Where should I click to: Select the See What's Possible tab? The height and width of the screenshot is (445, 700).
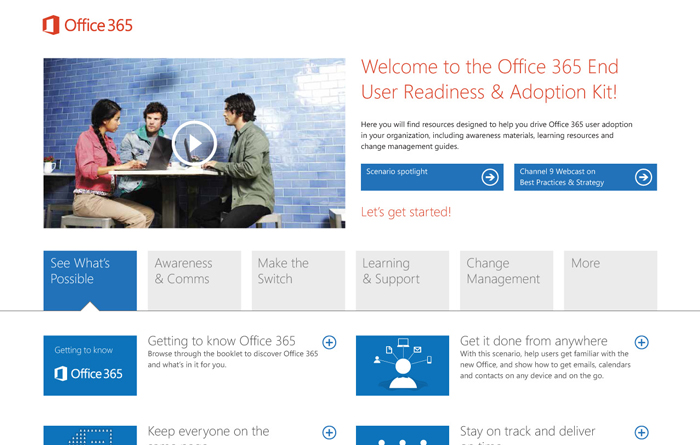click(90, 280)
